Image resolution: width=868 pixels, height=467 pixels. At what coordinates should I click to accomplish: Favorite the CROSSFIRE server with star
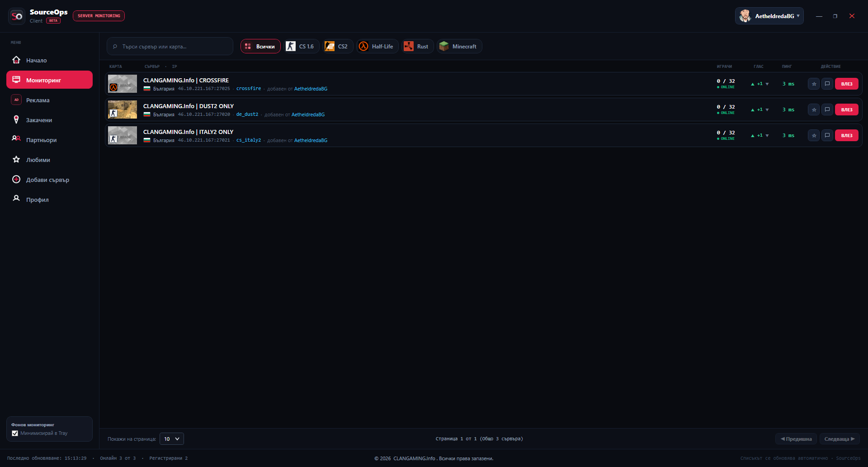point(814,84)
